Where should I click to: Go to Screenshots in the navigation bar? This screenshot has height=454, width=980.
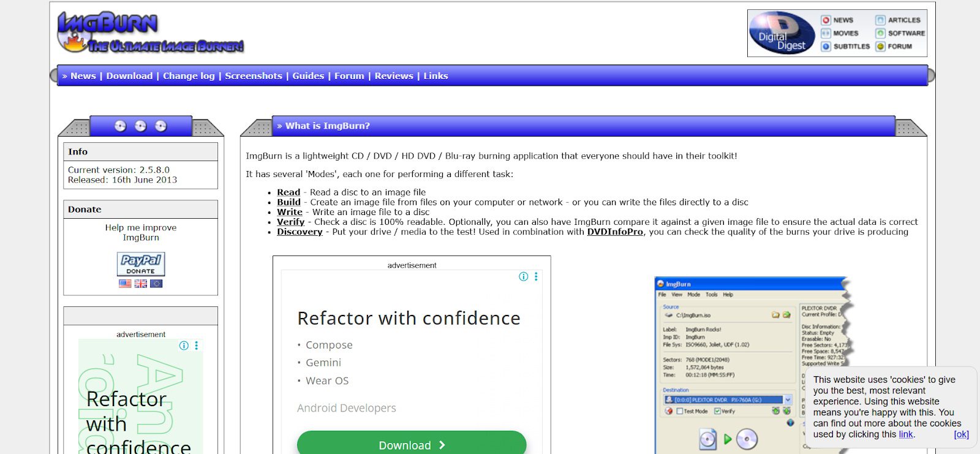pos(254,76)
